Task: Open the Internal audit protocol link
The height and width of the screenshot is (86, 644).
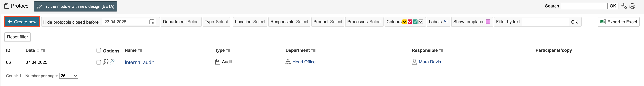Action: point(139,62)
